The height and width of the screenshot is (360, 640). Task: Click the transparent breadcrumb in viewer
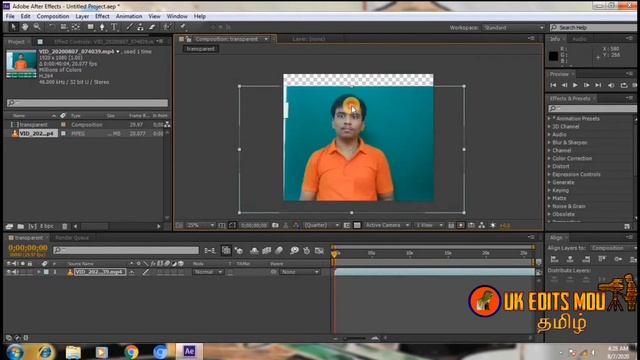(x=200, y=49)
